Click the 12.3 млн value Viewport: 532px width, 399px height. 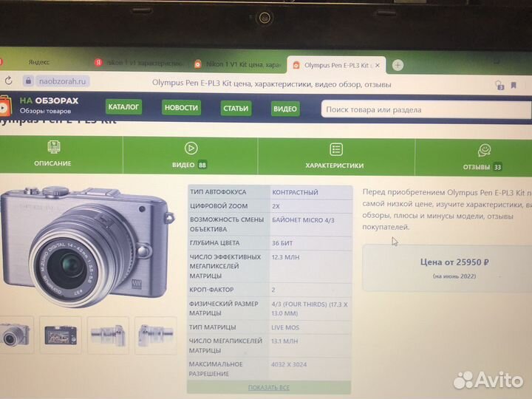point(285,257)
